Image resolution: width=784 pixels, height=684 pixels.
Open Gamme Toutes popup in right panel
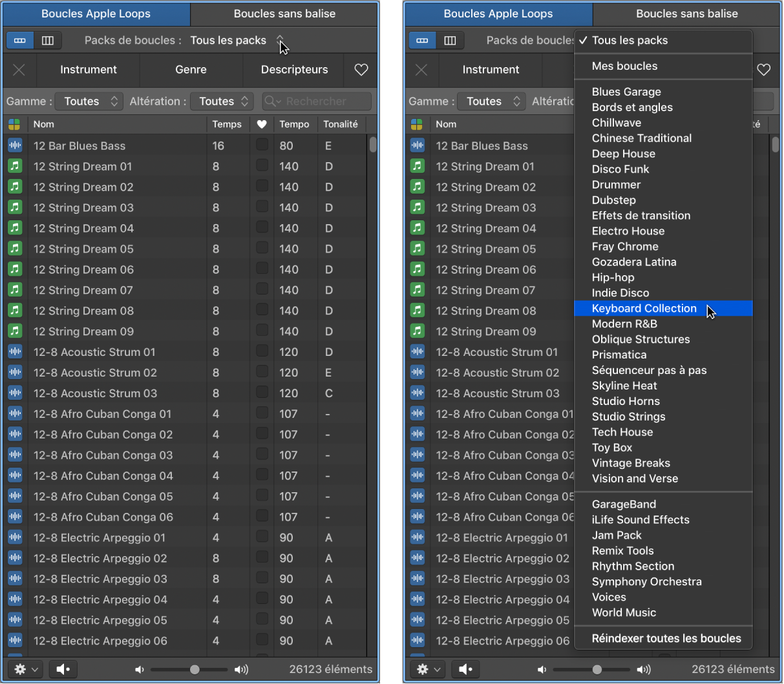[x=491, y=101]
